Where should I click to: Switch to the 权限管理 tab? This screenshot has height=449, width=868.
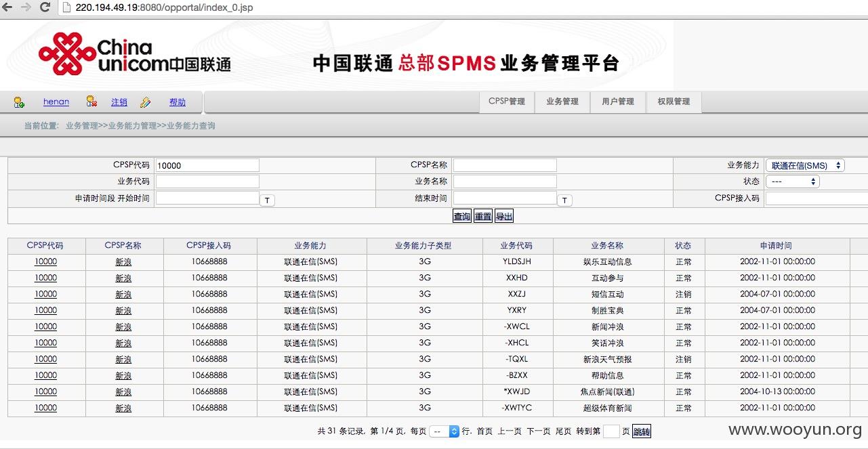[x=674, y=102]
